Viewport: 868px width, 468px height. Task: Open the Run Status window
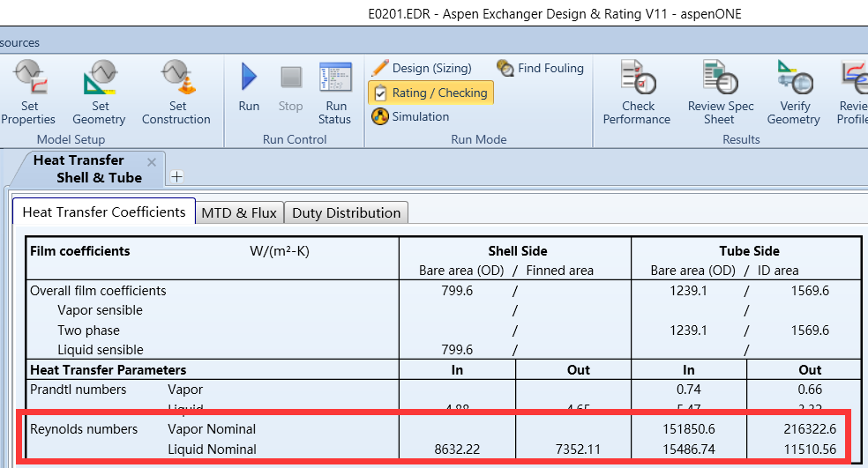click(335, 78)
